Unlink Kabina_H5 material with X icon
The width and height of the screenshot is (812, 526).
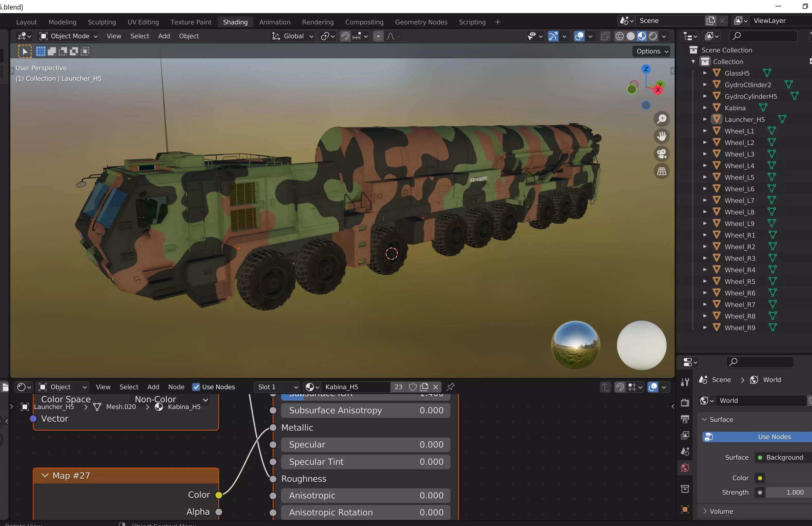point(436,387)
